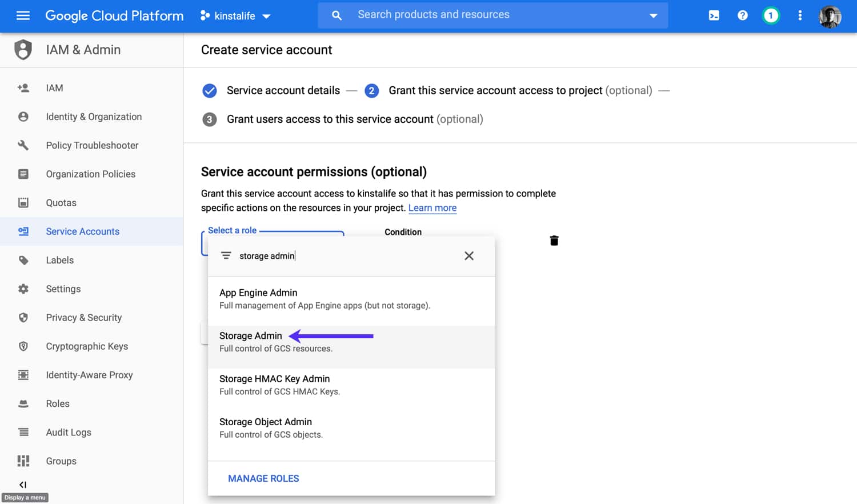Image resolution: width=857 pixels, height=504 pixels.
Task: Select the Storage Admin role
Action: coord(250,335)
